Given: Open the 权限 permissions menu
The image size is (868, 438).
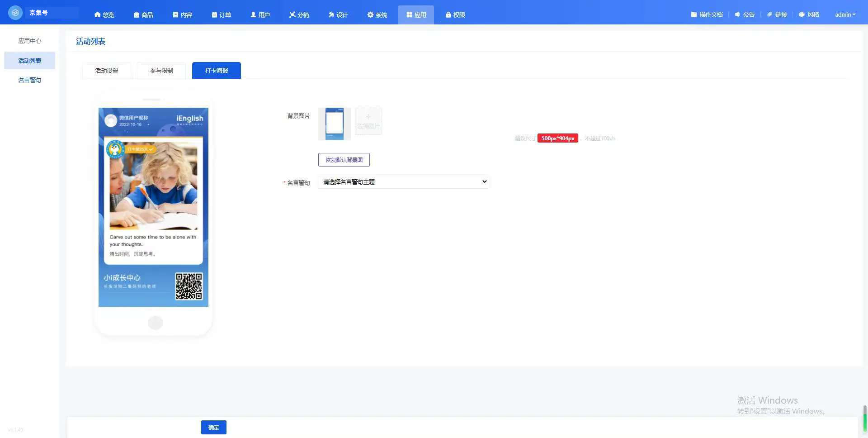Looking at the screenshot, I should pos(455,15).
